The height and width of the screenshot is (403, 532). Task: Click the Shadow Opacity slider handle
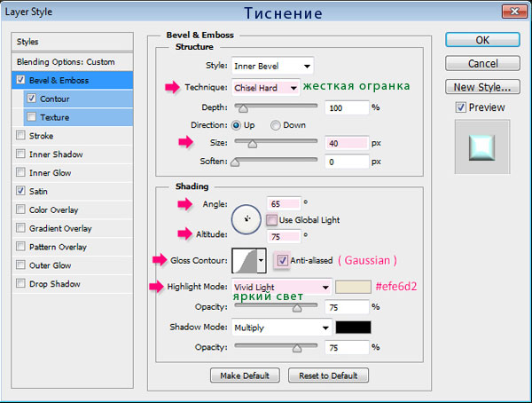point(297,348)
